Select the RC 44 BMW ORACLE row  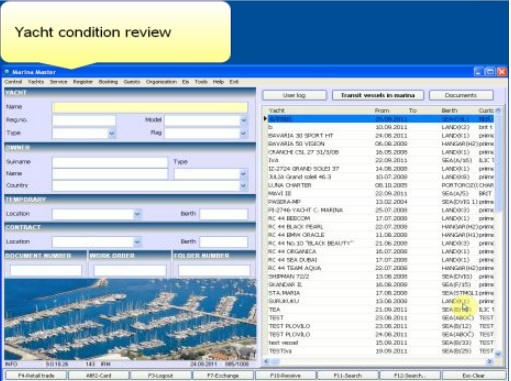(x=380, y=235)
